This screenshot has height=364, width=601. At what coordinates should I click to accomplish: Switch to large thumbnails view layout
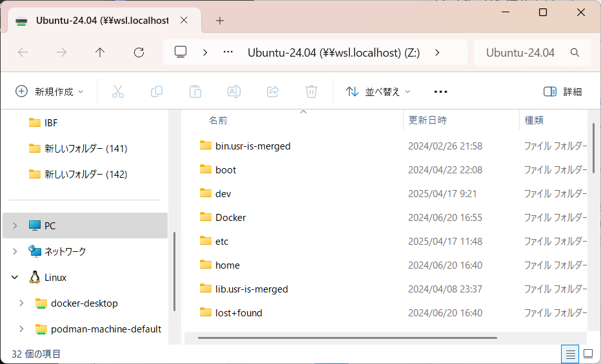coord(588,354)
